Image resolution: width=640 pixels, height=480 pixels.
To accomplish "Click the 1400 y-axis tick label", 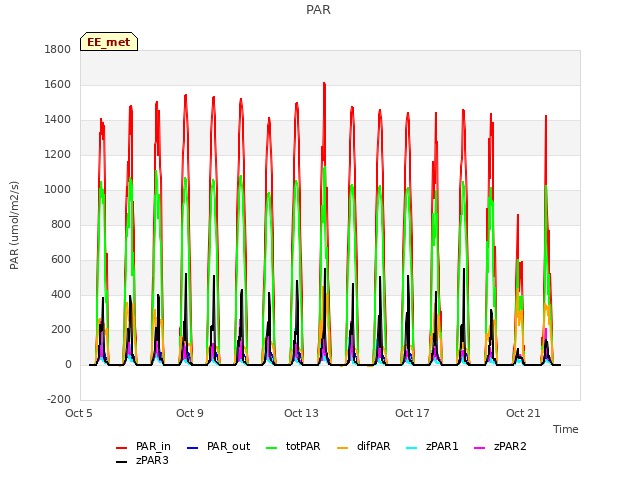I will 58,120.
